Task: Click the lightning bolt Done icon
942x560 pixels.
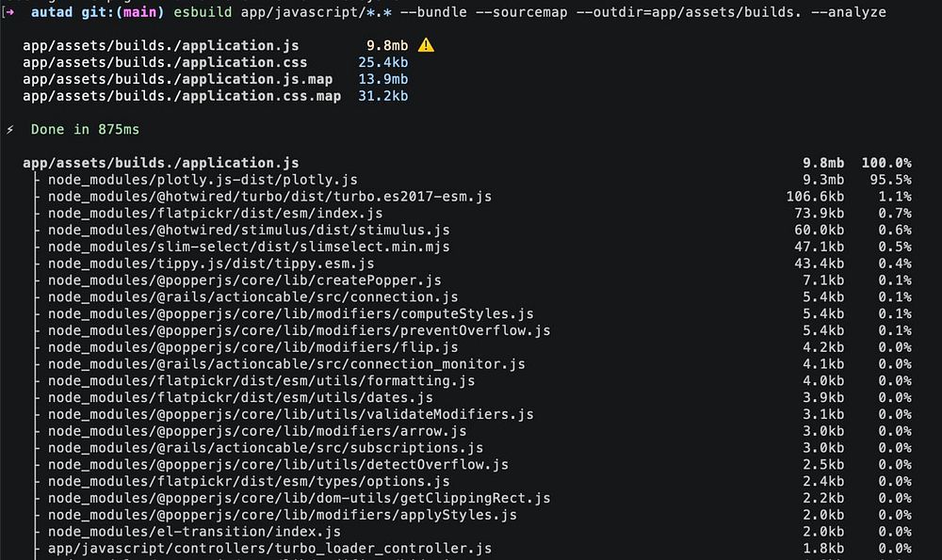Action: point(10,130)
